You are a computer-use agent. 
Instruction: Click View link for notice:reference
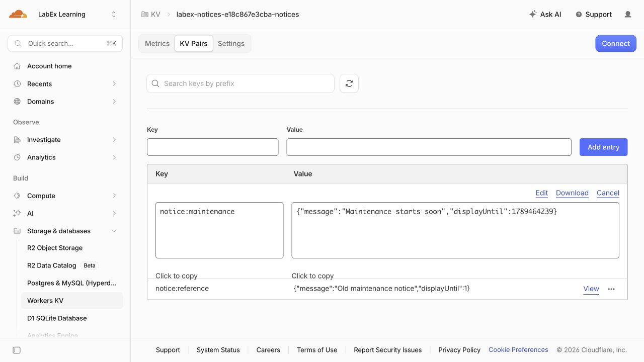point(591,289)
